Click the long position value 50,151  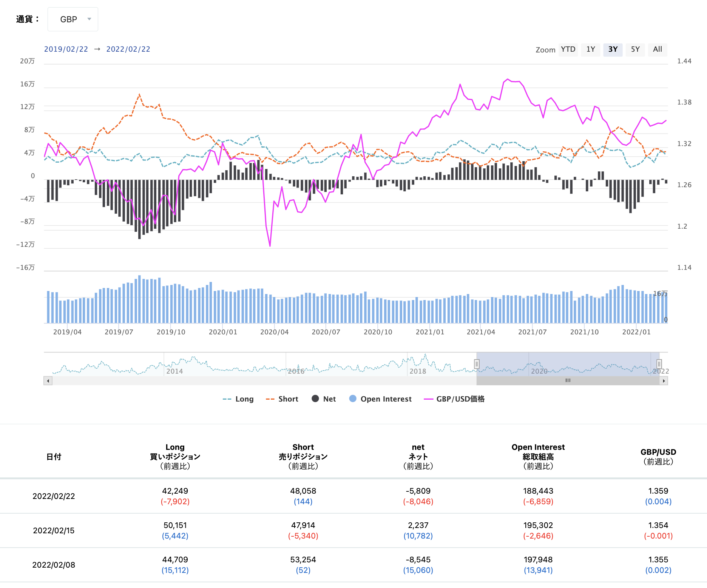pyautogui.click(x=175, y=525)
